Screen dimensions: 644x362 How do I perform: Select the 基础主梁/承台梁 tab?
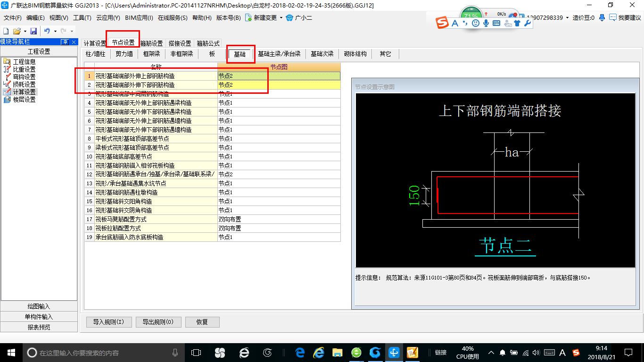[279, 54]
